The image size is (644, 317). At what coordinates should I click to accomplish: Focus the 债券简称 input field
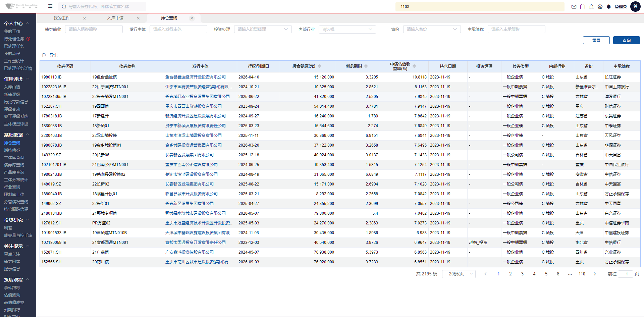point(94,29)
